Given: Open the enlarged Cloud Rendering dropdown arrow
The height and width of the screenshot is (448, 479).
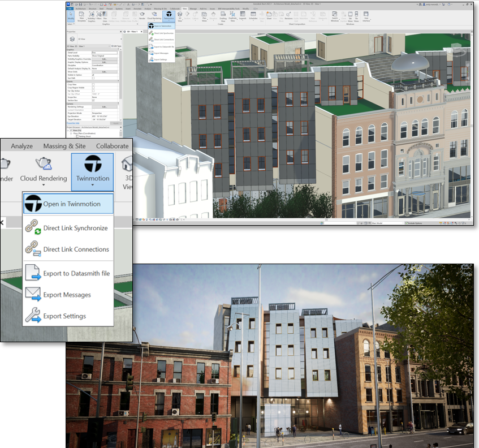Looking at the screenshot, I should pyautogui.click(x=44, y=186).
